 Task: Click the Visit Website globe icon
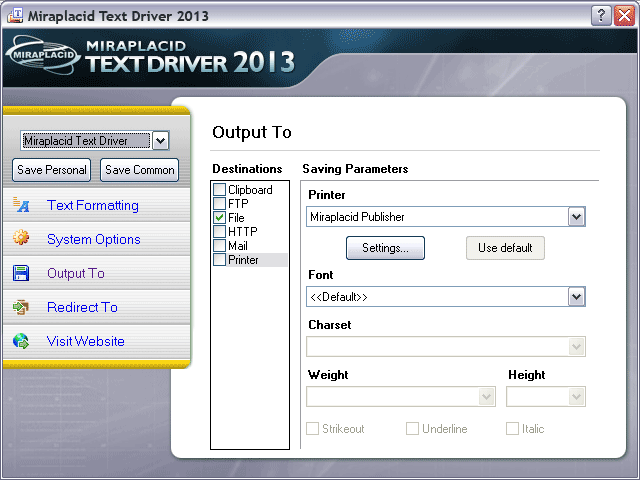pyautogui.click(x=21, y=341)
